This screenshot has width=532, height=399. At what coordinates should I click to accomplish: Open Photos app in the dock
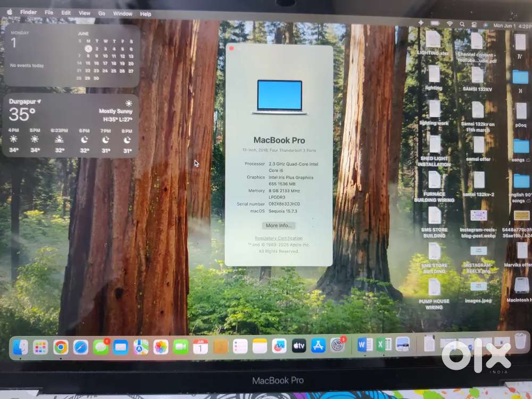(x=161, y=347)
